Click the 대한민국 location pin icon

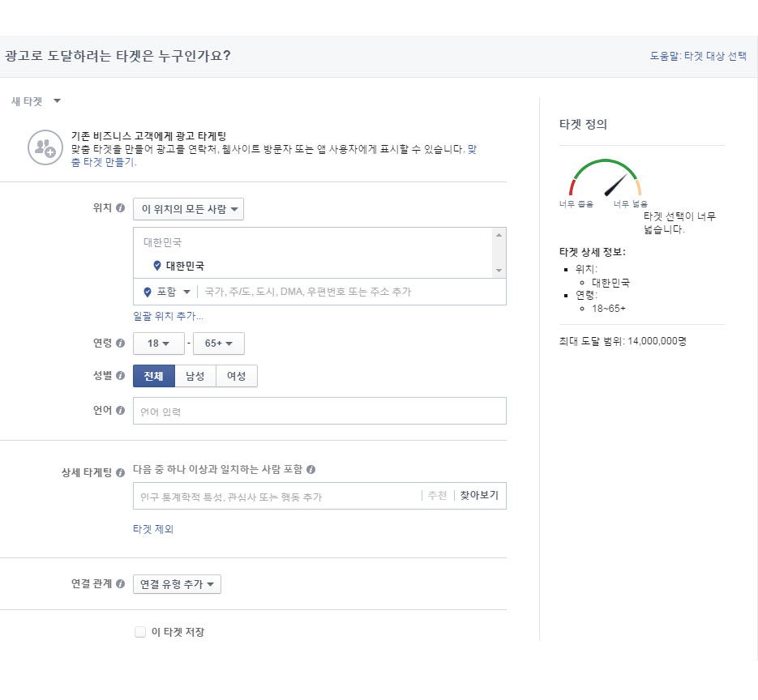click(156, 266)
